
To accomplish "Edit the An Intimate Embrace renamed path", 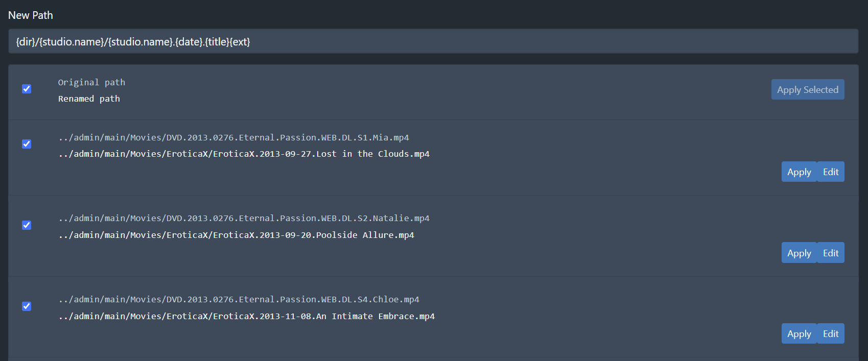I will point(831,334).
